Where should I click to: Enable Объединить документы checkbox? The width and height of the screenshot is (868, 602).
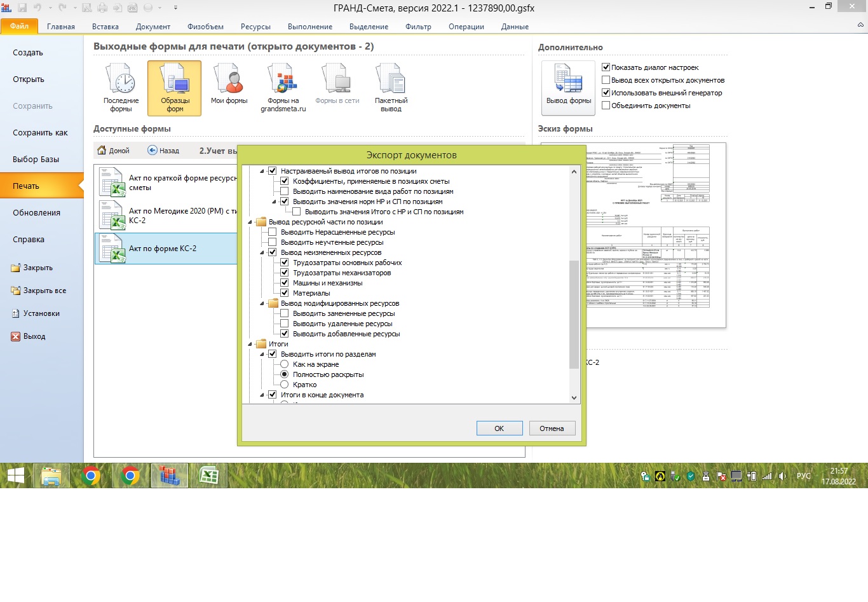(x=606, y=106)
